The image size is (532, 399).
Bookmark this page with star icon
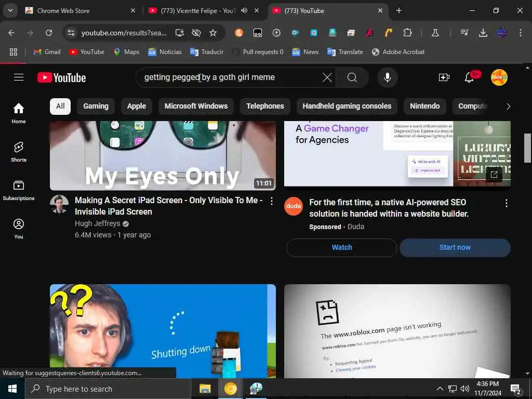[x=212, y=33]
